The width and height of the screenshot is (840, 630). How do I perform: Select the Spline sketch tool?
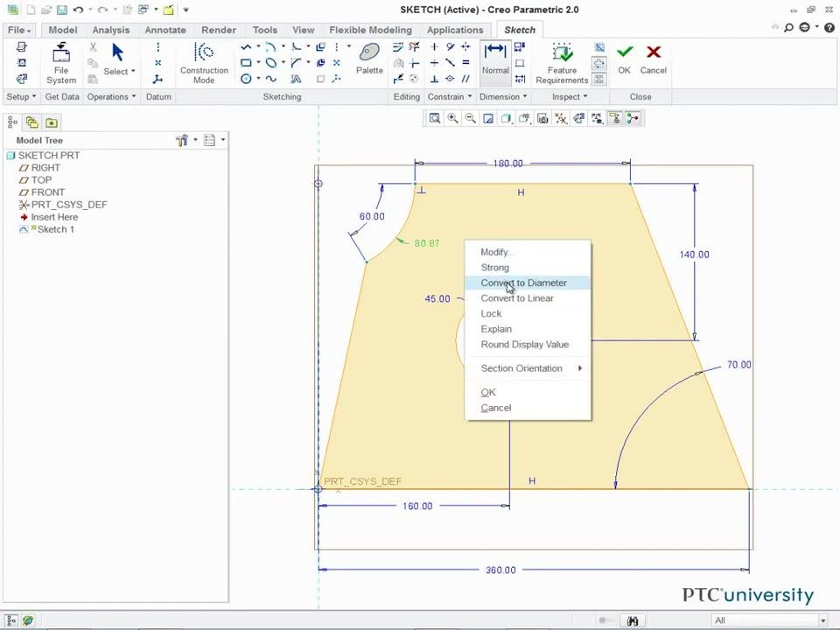271,79
